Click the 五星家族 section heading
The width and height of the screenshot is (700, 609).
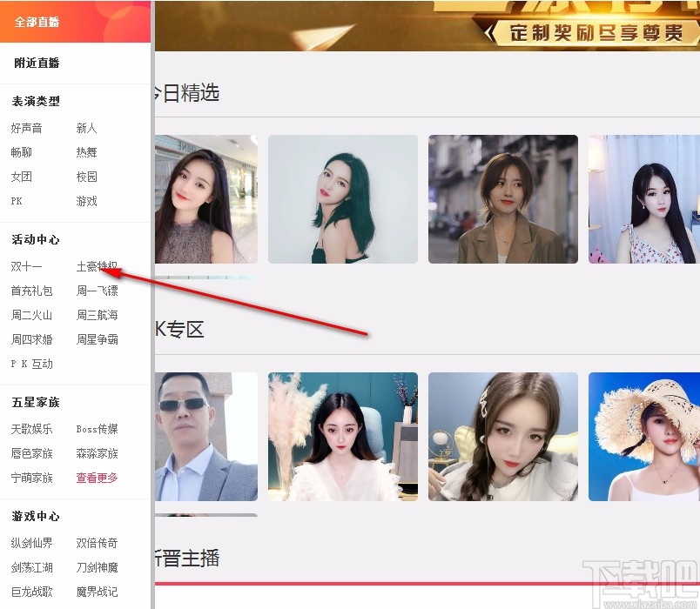(x=36, y=403)
